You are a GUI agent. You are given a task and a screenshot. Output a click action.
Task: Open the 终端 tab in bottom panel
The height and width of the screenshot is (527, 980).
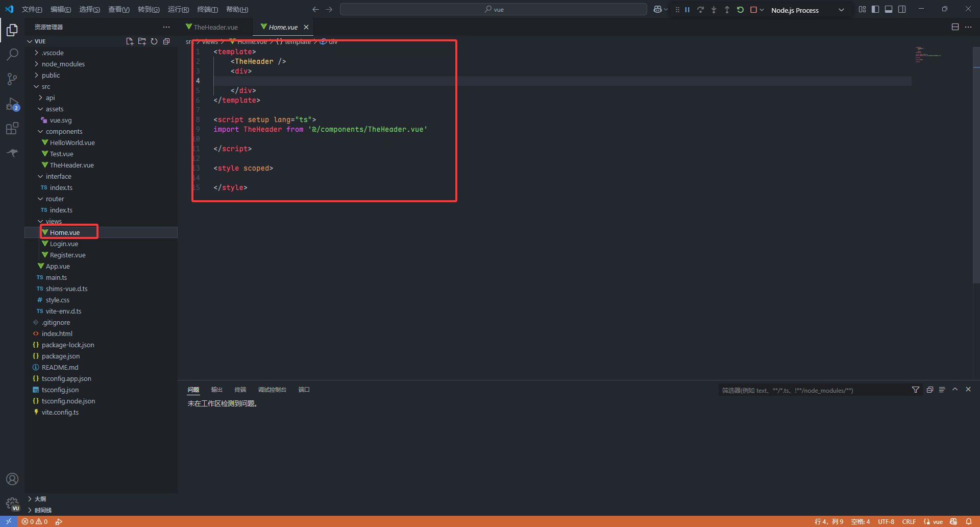[x=240, y=390]
